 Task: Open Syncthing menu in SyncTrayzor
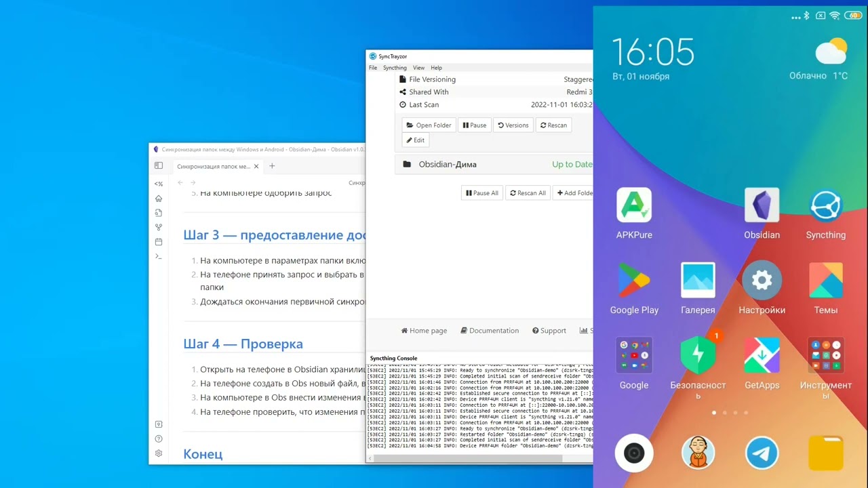click(395, 68)
